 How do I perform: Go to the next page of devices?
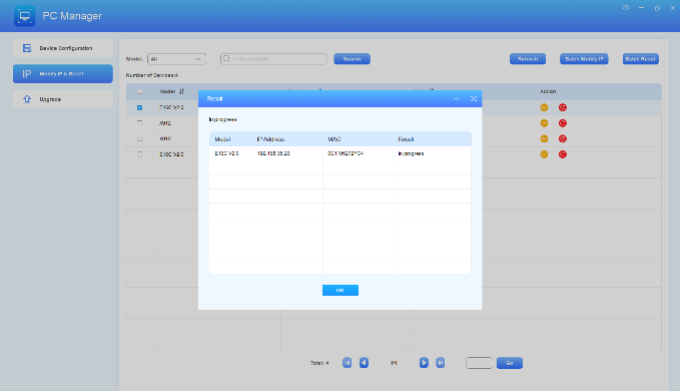(424, 363)
